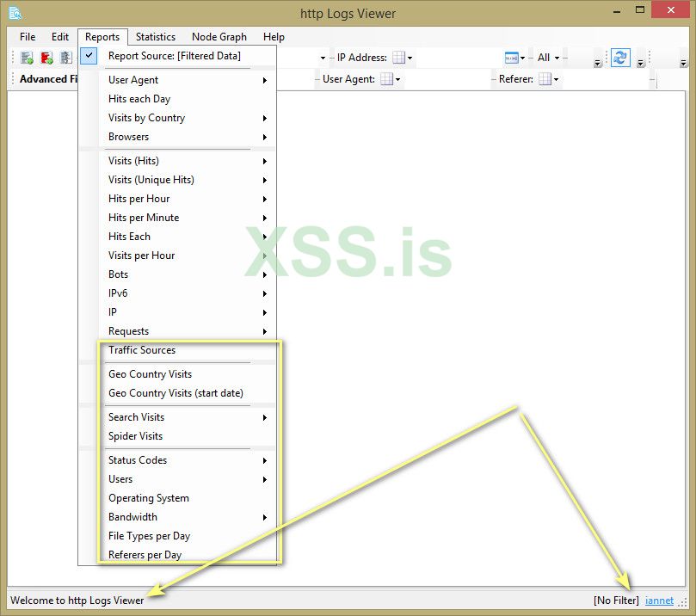Open the dropdown arrow left of IP Address
Screen dimensions: 696x616
[323, 59]
